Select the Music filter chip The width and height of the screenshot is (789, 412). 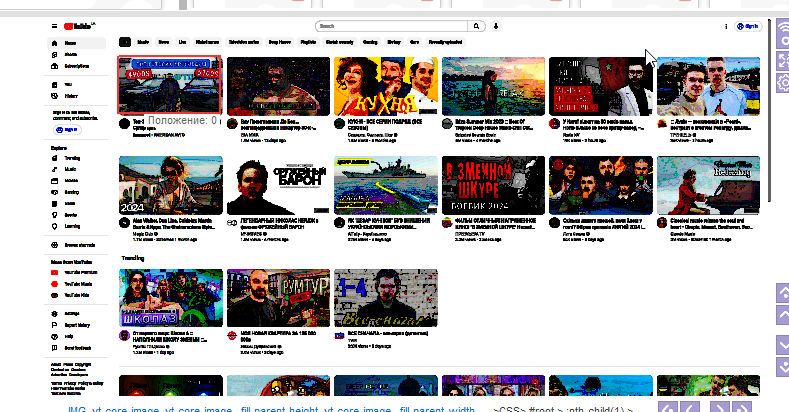[x=143, y=43]
